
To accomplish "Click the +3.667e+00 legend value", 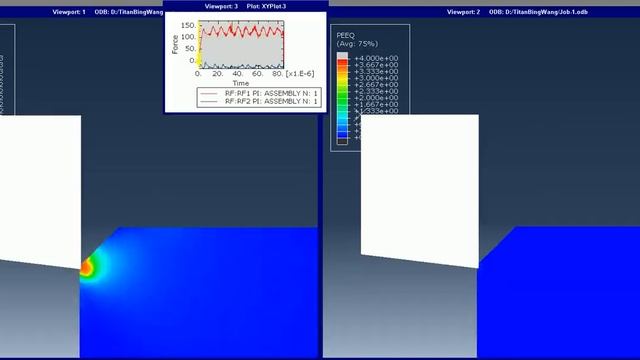I will click(376, 65).
